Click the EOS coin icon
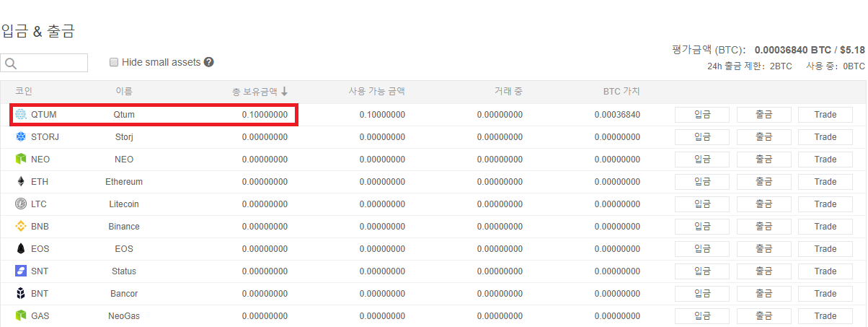The image size is (868, 327). pyautogui.click(x=21, y=249)
